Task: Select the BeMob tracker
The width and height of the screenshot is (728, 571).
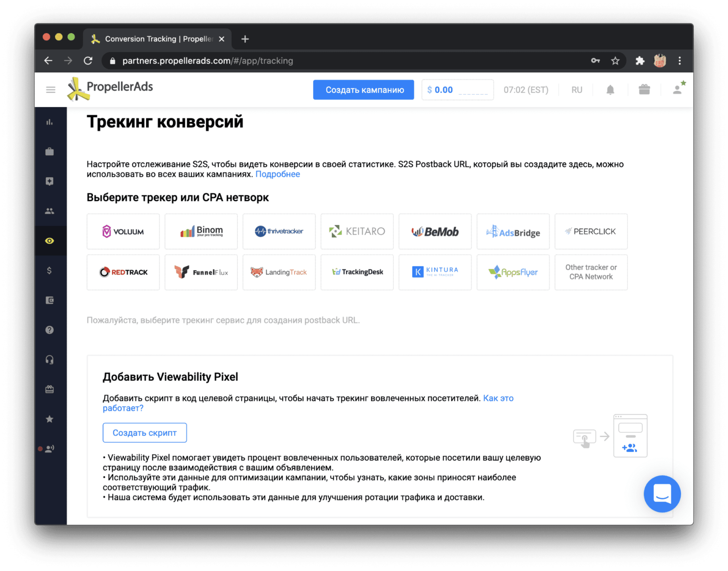Action: tap(435, 231)
